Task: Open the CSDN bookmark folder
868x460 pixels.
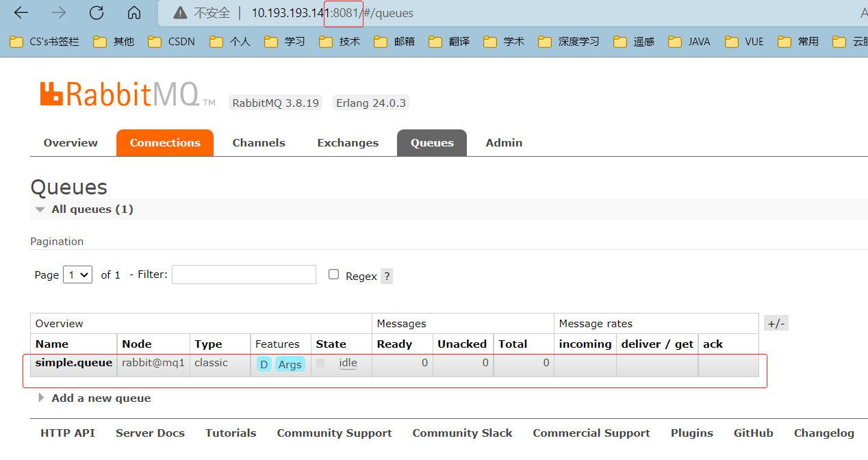Action: point(172,42)
